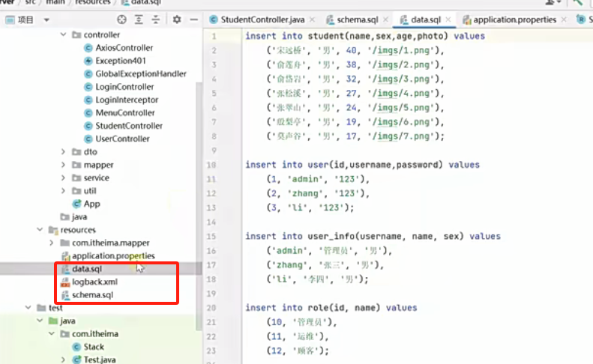Expand the Test.java node
Viewport: 593px width, 364px height.
click(63, 360)
